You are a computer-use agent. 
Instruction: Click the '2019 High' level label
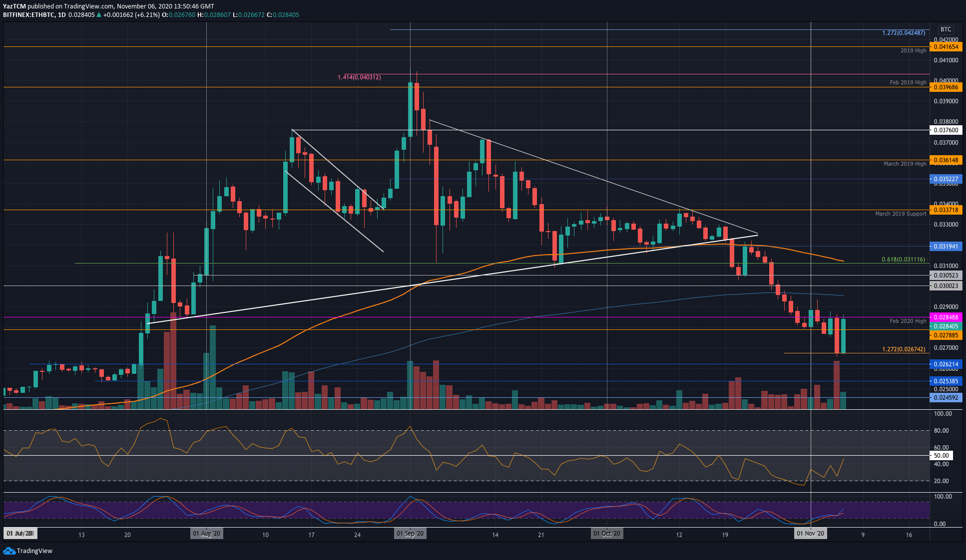(x=913, y=50)
